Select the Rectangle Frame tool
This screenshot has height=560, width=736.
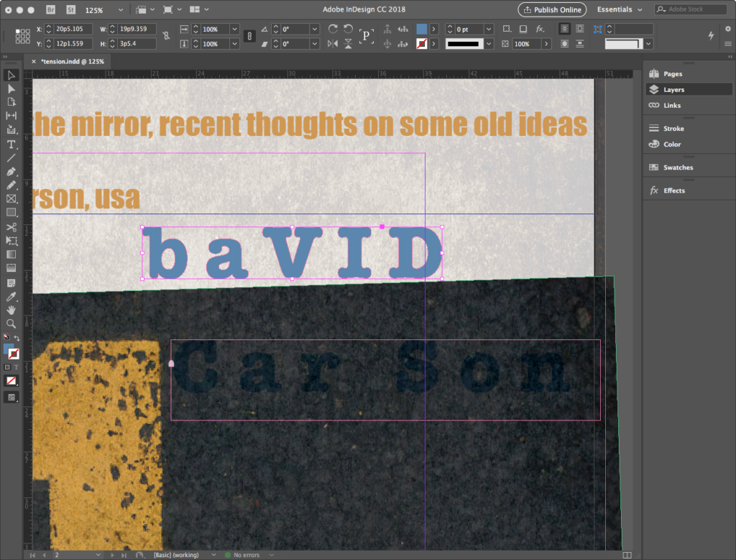point(11,199)
